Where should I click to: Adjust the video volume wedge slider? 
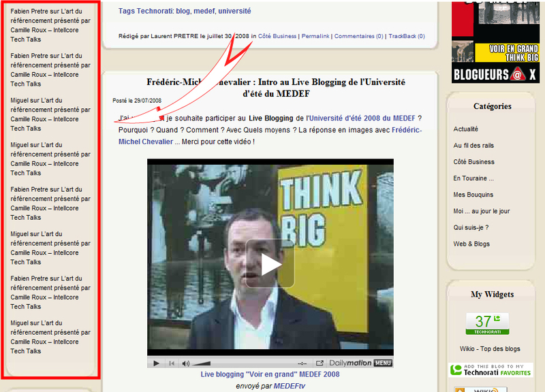pos(202,363)
